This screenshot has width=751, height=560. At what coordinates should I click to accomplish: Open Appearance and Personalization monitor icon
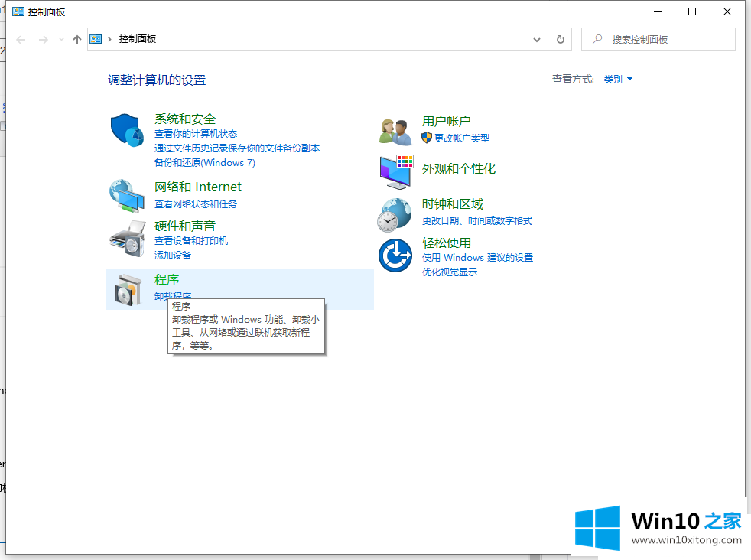(396, 172)
